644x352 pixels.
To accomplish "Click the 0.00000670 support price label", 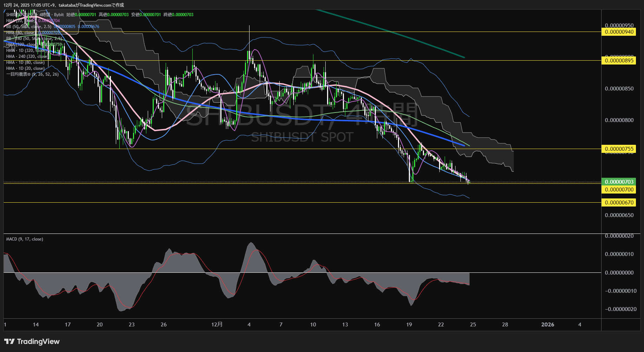I will pos(619,203).
